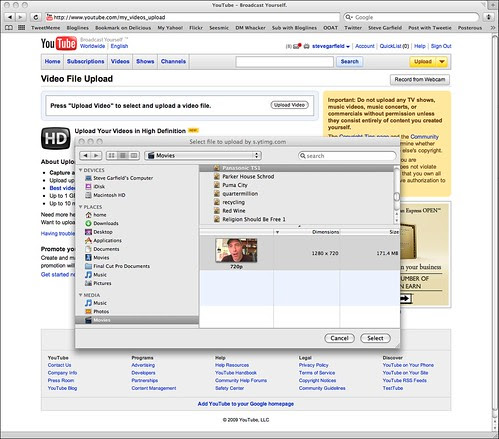The width and height of the screenshot is (499, 439).
Task: Open the Google search engine dropdown
Action: click(349, 17)
